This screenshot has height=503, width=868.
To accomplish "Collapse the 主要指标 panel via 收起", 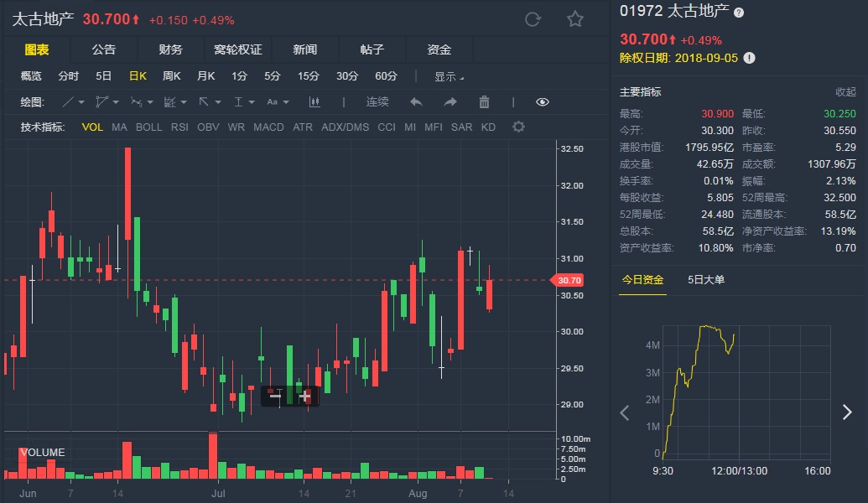I will (845, 92).
